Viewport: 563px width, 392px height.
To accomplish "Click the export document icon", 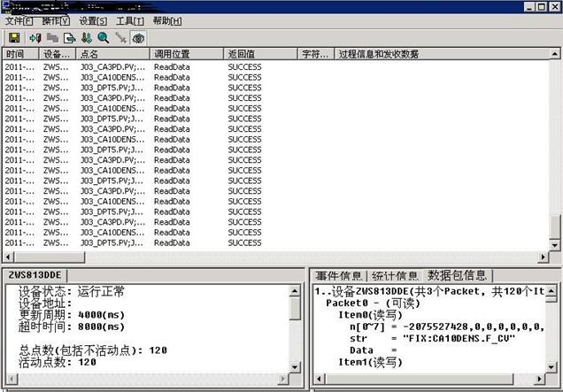I will click(69, 38).
